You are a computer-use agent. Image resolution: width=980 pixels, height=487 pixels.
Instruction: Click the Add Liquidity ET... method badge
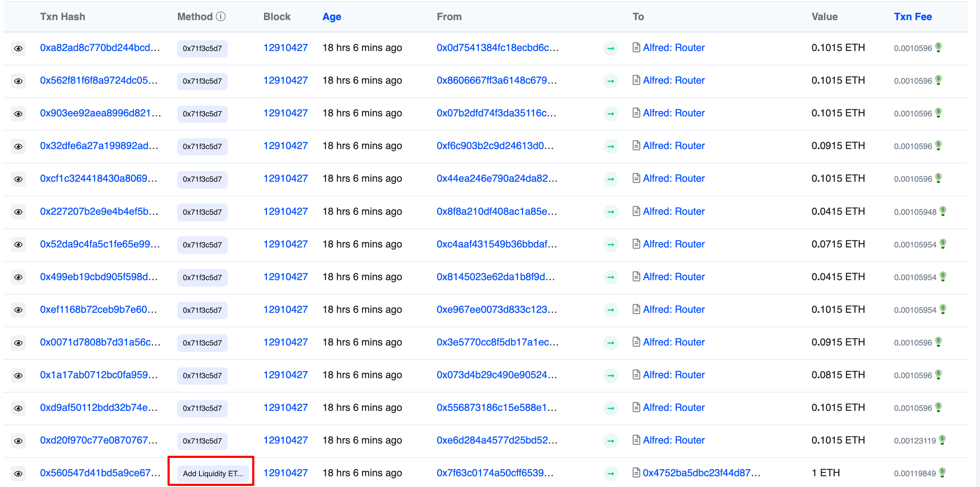click(213, 473)
